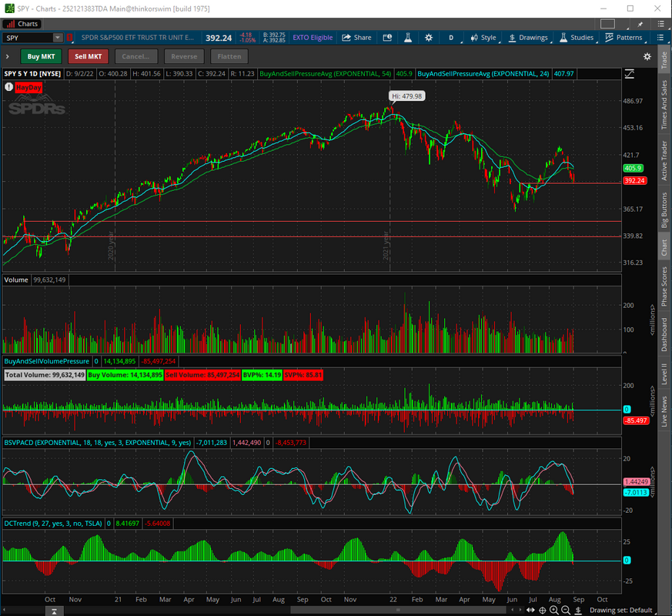Click the SPY symbol input field
This screenshot has height=616, width=672.
point(28,38)
